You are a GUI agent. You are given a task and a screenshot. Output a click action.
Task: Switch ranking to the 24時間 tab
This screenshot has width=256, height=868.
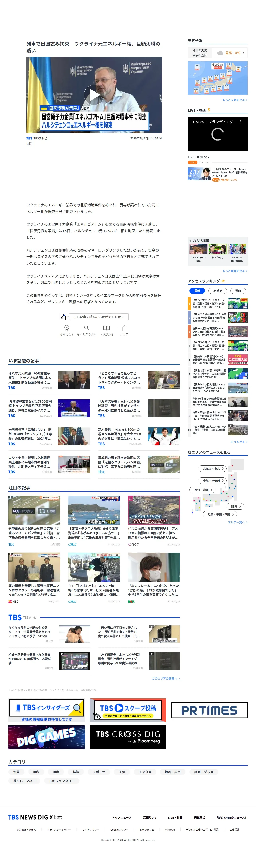click(218, 291)
